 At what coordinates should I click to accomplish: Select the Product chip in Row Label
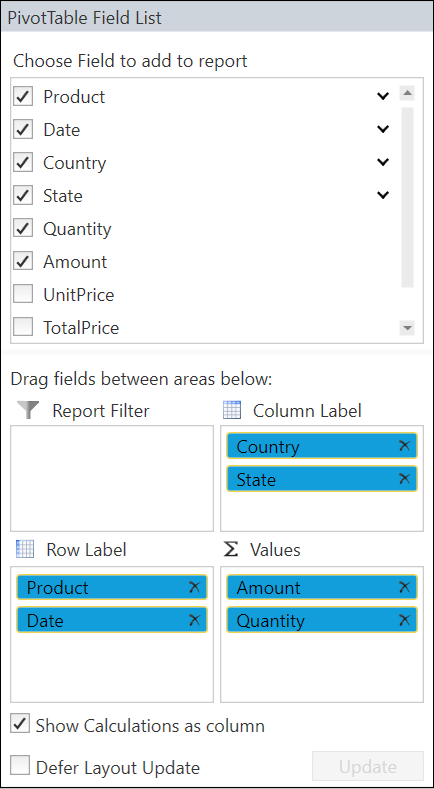click(112, 587)
